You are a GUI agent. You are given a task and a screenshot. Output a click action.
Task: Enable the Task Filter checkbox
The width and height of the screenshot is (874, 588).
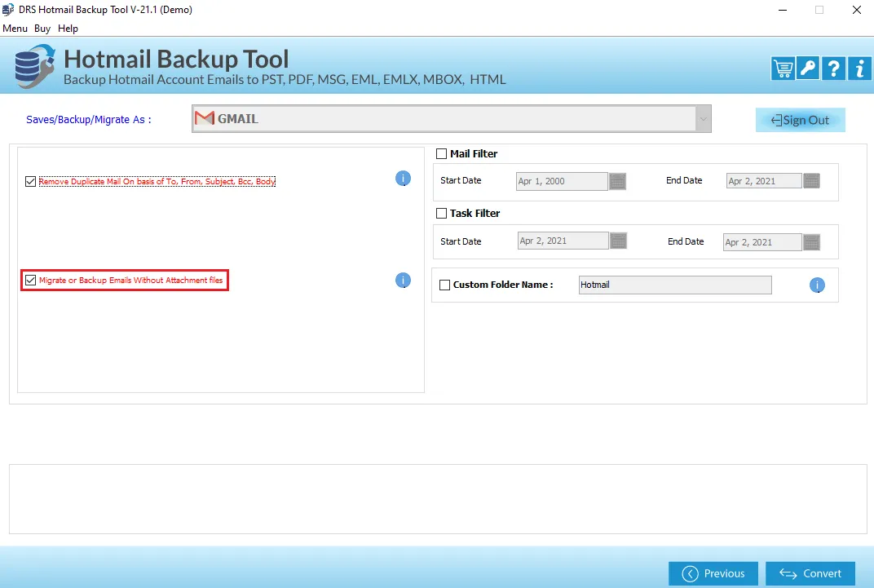[441, 214]
